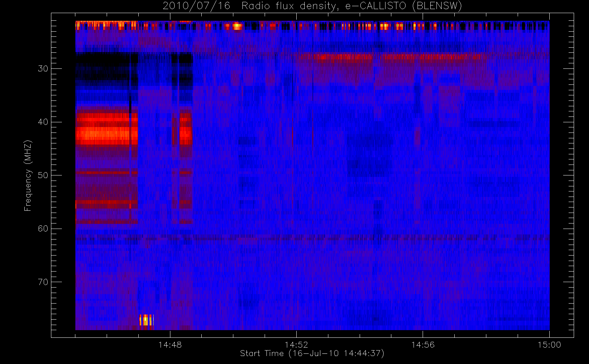Click the intense red-yellow band near 42 MHz

point(107,135)
